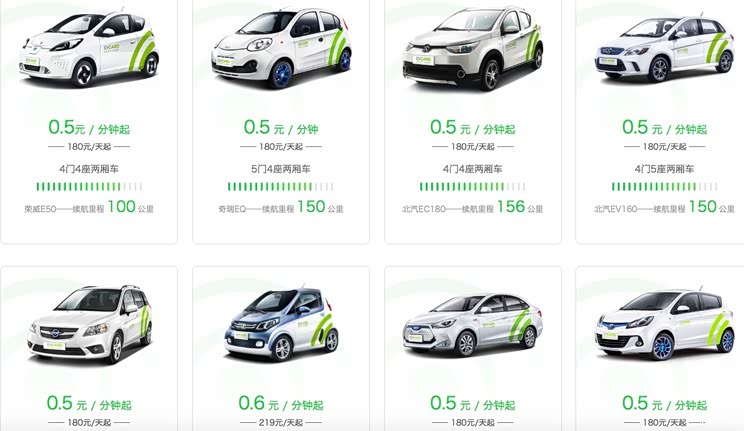The height and width of the screenshot is (431, 744).
Task: Pick the white sedan car image
Action: pos(473,325)
